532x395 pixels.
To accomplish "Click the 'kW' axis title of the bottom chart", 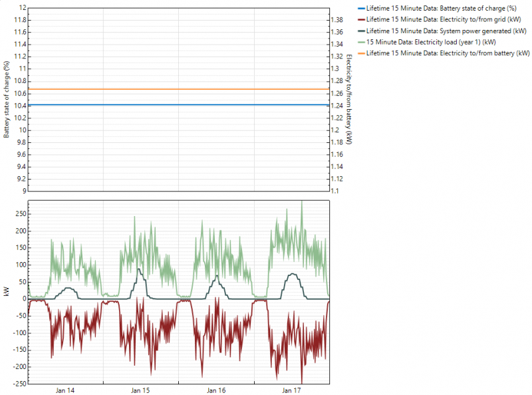I will (7, 291).
